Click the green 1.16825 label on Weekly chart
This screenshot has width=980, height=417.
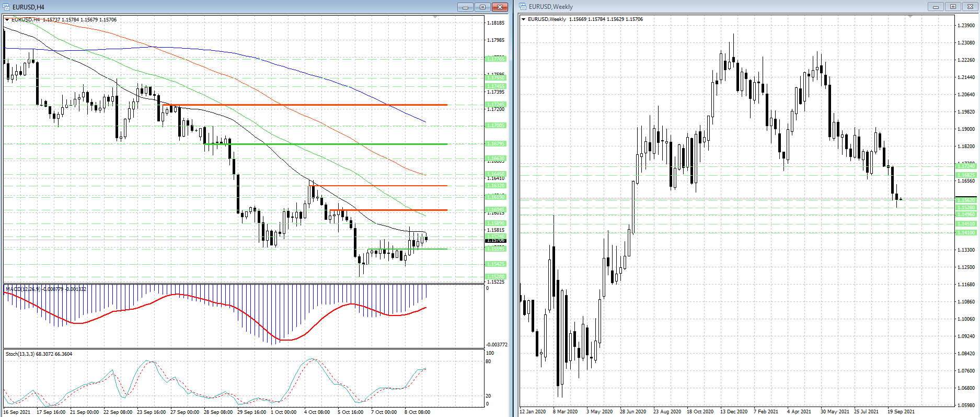[966, 175]
